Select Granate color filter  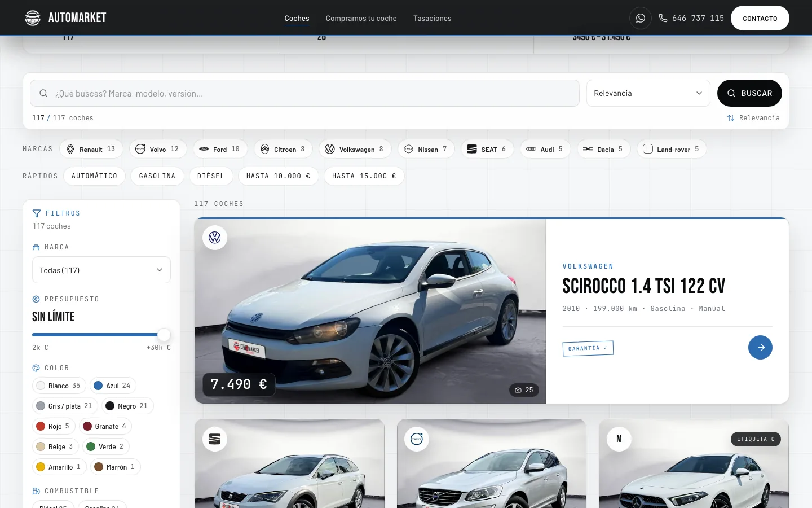coord(105,426)
